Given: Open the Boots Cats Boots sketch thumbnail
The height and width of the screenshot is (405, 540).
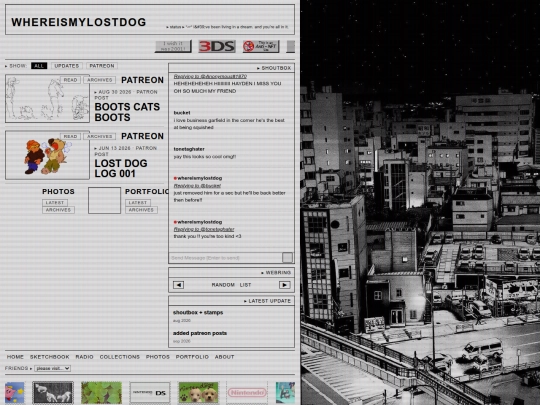Looking at the screenshot, I should coord(48,98).
